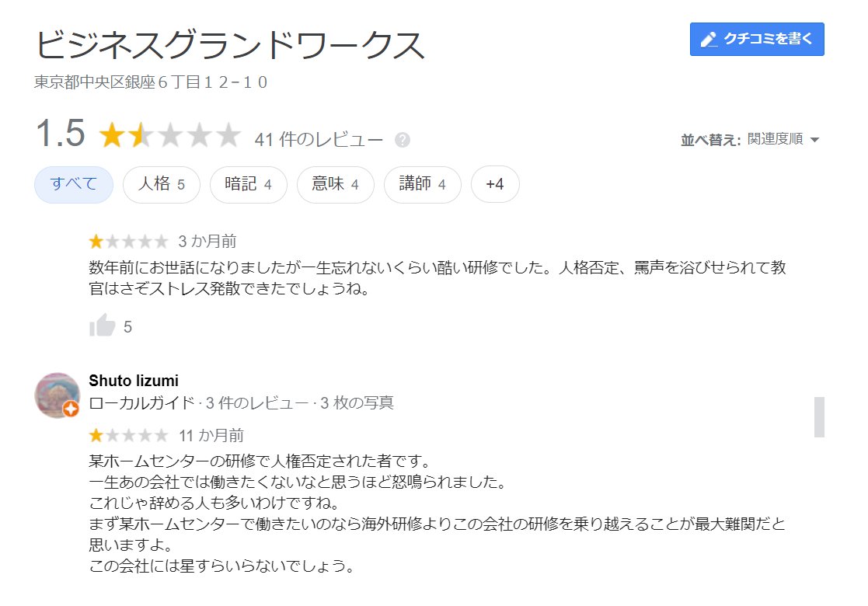This screenshot has height=606, width=868.
Task: Select the 意味 filter tab
Action: 335,184
